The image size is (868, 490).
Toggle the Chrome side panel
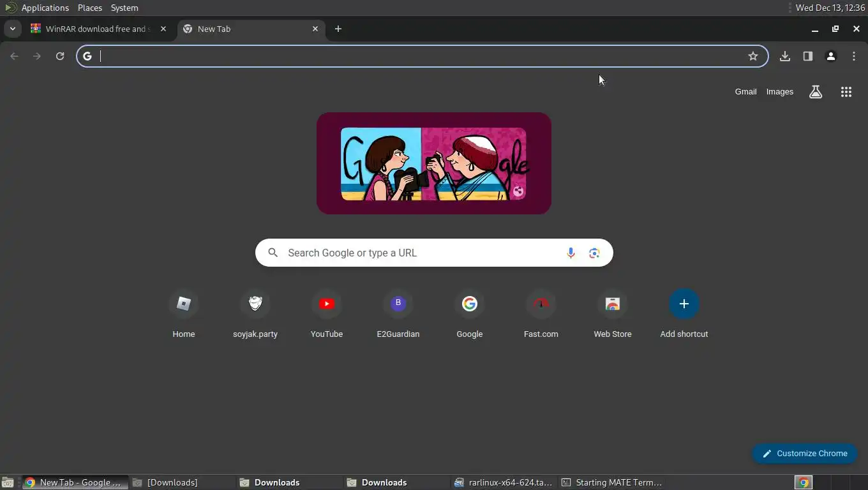point(808,56)
